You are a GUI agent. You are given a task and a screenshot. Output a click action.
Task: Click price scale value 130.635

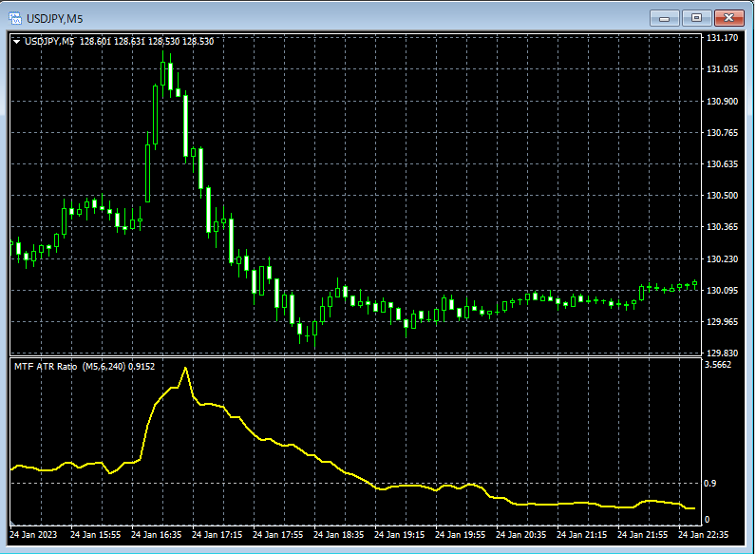point(722,164)
